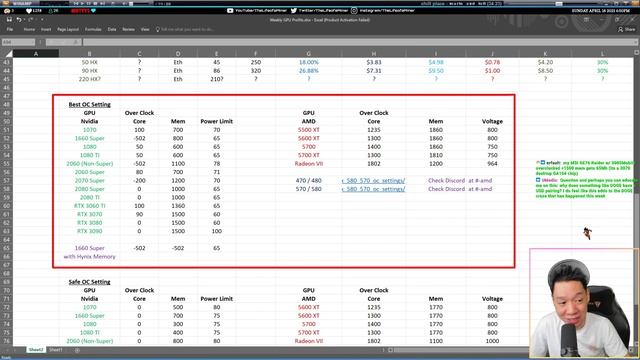
Task: Expand the formula bar with its arrow
Action: click(636, 42)
